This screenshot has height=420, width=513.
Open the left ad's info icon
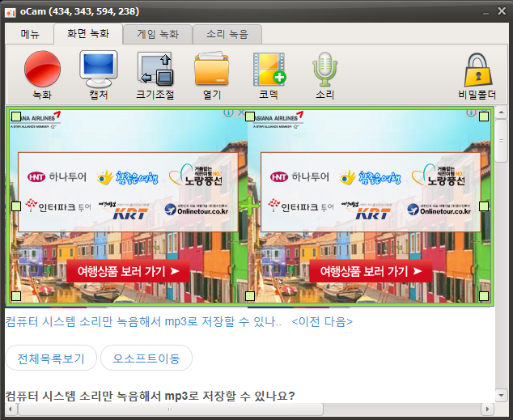228,113
